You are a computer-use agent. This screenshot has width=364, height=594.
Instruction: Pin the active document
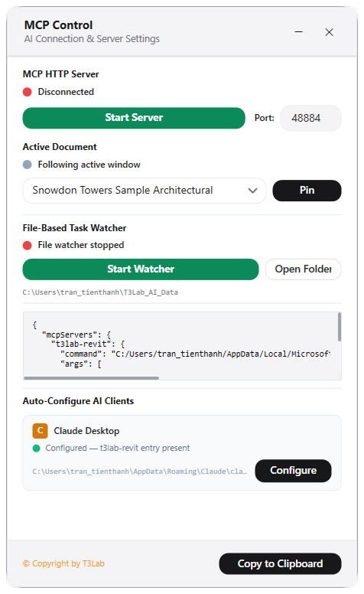click(307, 191)
